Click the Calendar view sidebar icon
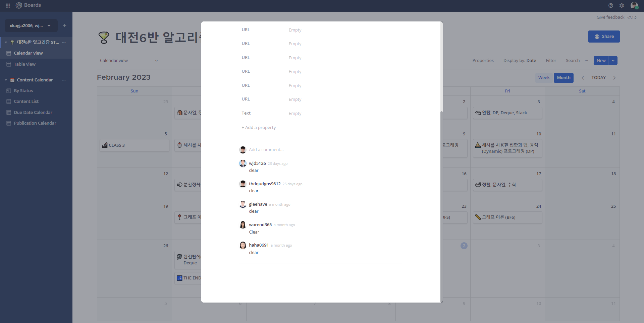The width and height of the screenshot is (644, 323). [x=9, y=53]
